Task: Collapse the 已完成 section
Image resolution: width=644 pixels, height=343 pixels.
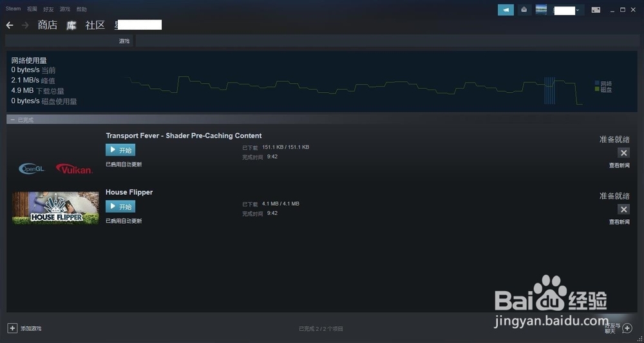Action: click(13, 120)
